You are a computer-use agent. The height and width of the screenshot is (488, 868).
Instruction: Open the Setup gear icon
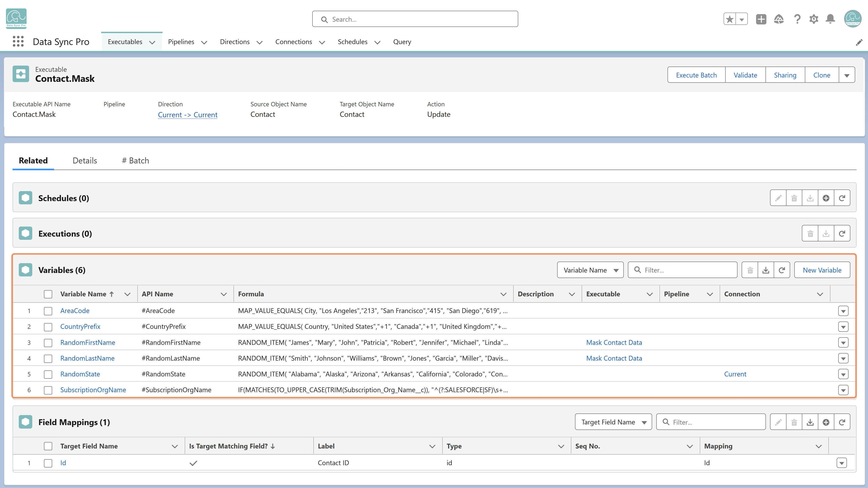814,19
